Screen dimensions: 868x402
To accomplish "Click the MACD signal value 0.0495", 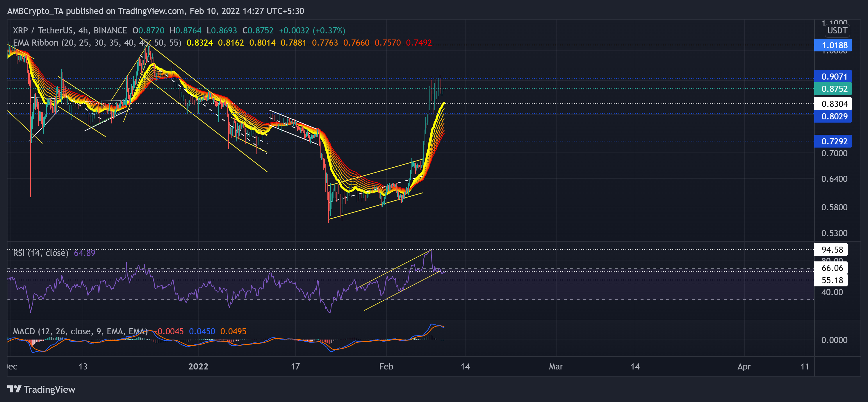I will coord(233,331).
